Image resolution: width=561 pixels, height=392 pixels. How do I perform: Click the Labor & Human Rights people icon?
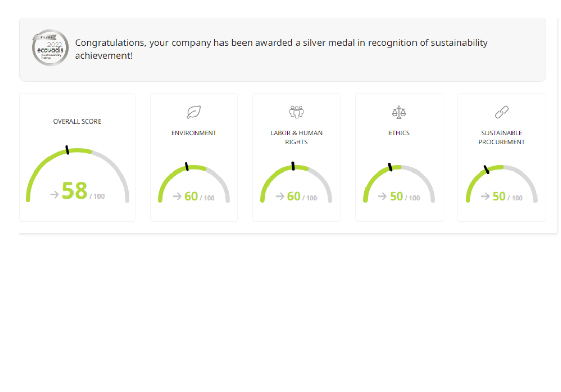(x=297, y=112)
